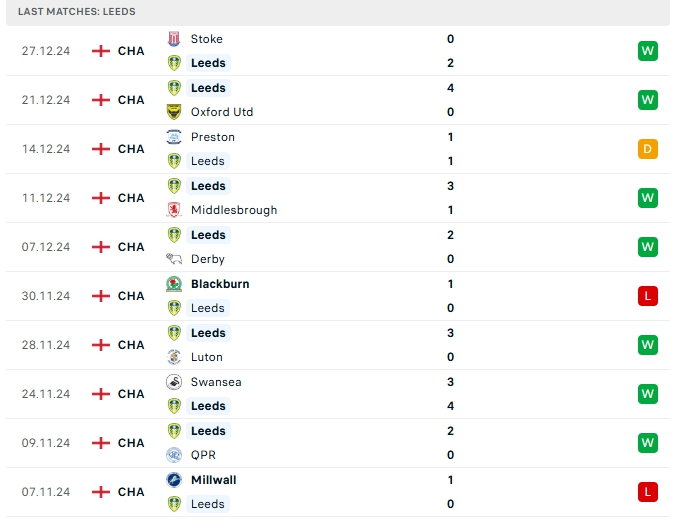Click the Oxford Utd club crest
Image resolution: width=680 pixels, height=520 pixels.
(x=174, y=112)
